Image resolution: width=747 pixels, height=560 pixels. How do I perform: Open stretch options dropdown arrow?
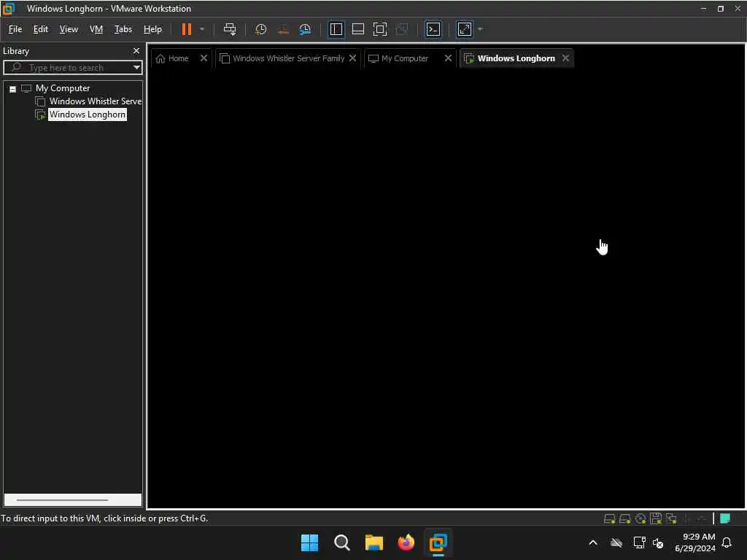tap(480, 29)
